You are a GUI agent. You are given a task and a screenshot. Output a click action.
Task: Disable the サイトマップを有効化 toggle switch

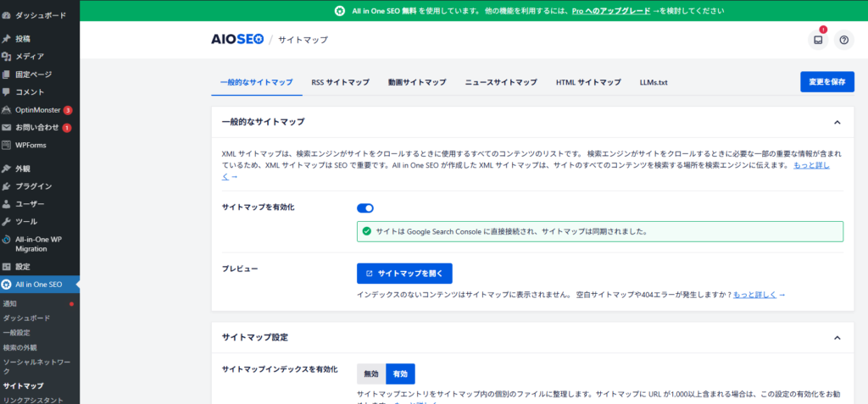pos(365,208)
